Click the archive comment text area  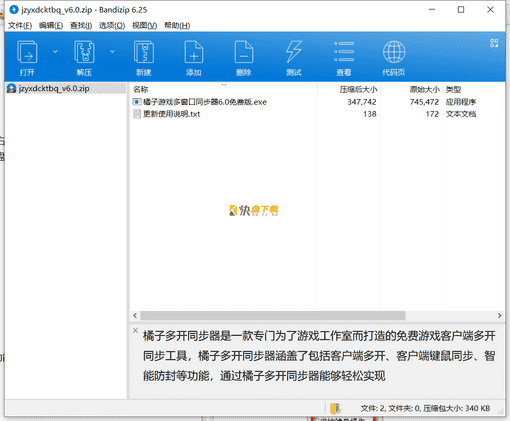point(319,356)
